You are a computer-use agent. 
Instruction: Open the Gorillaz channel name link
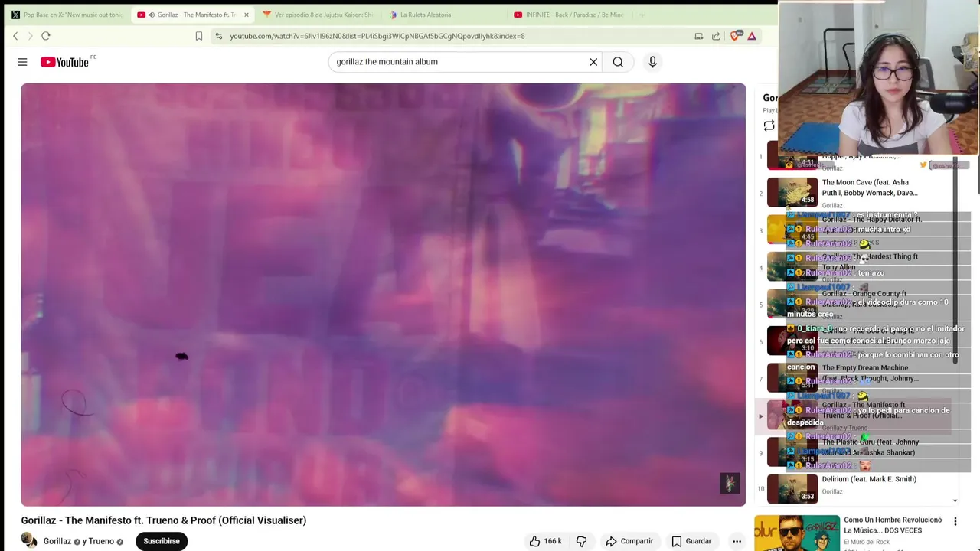pos(57,541)
